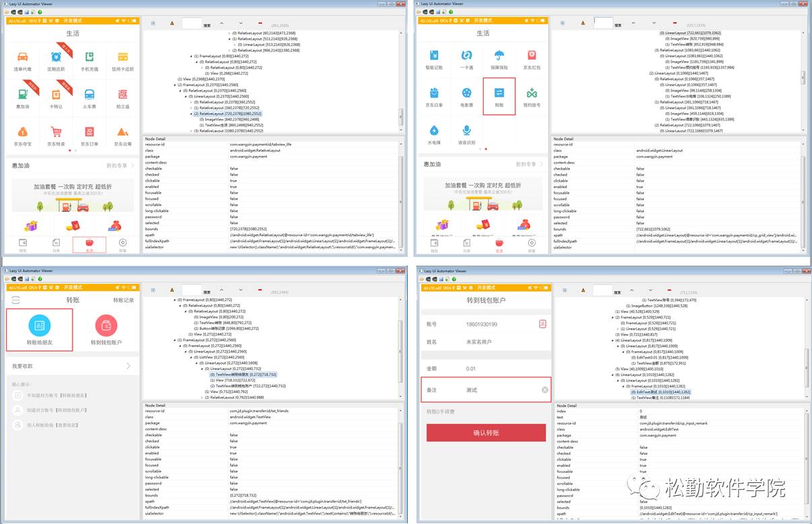
Task: Tap the 转账给朋友 blue circle icon
Action: [x=40, y=326]
